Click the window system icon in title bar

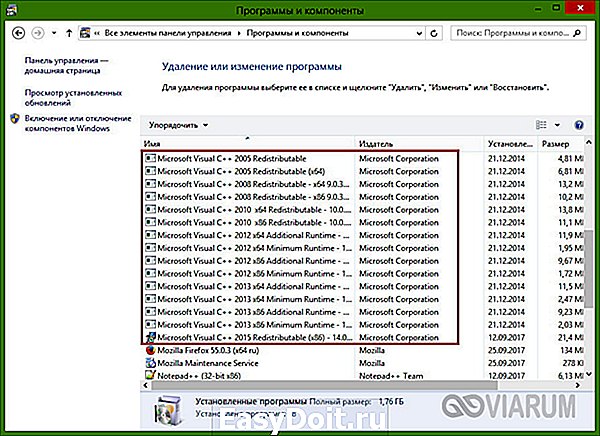pos(11,10)
